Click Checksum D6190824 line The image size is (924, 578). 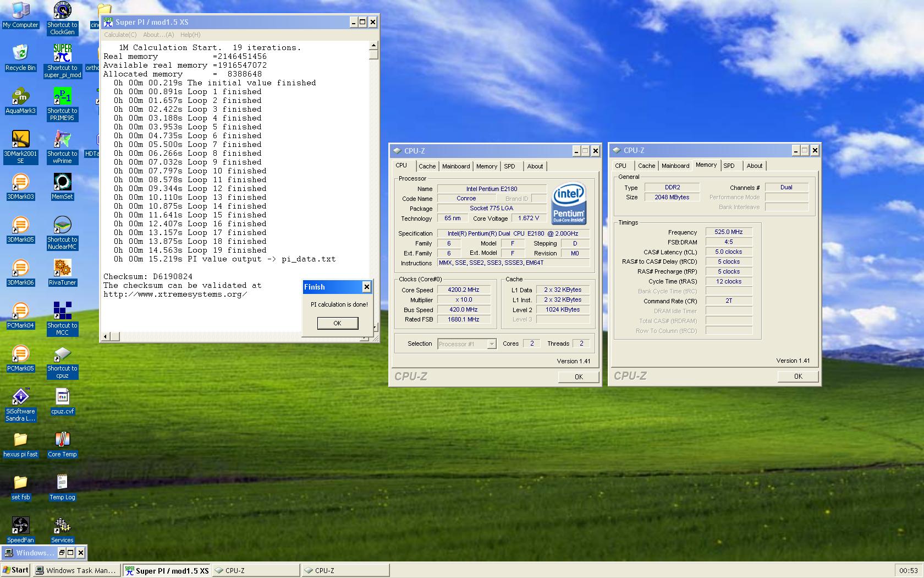148,276
